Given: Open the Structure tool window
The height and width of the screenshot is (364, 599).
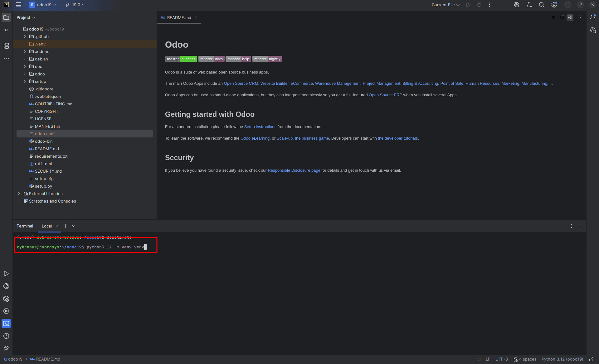Looking at the screenshot, I should pos(6,46).
